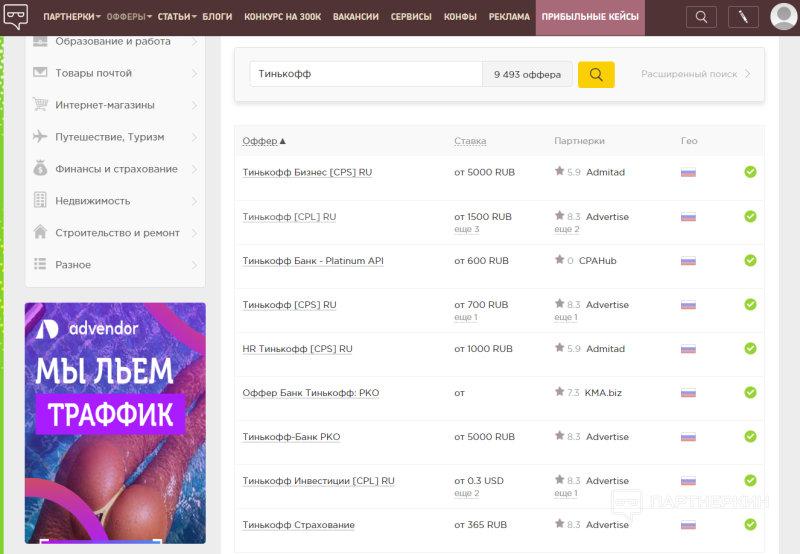800x554 pixels.
Task: Open the Admitad network in Тинькофф Бизнес row
Action: pos(605,172)
